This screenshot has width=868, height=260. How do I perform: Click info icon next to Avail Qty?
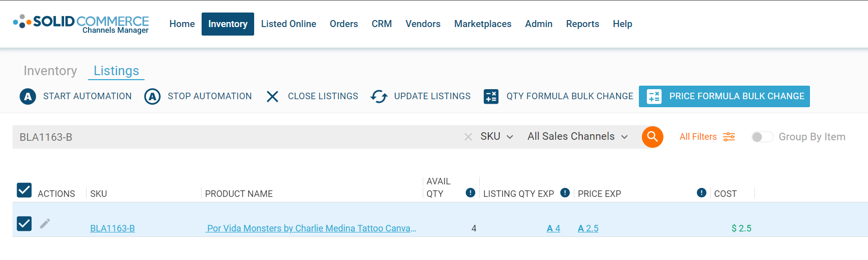click(x=470, y=193)
